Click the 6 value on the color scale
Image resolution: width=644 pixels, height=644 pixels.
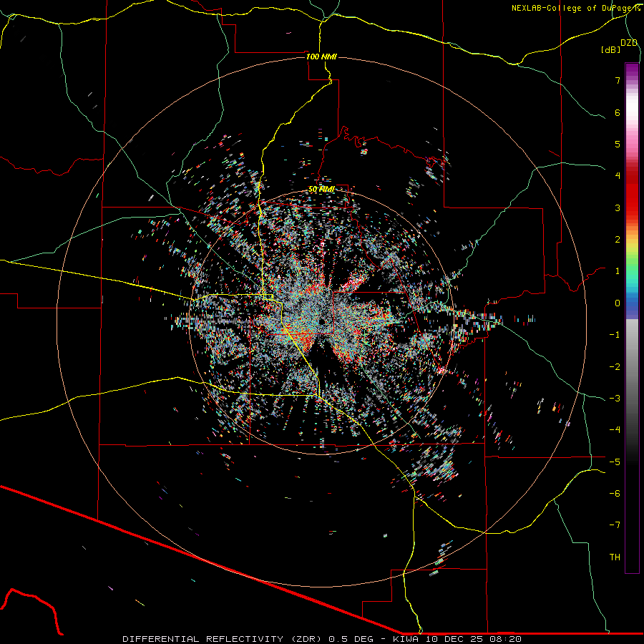618,112
